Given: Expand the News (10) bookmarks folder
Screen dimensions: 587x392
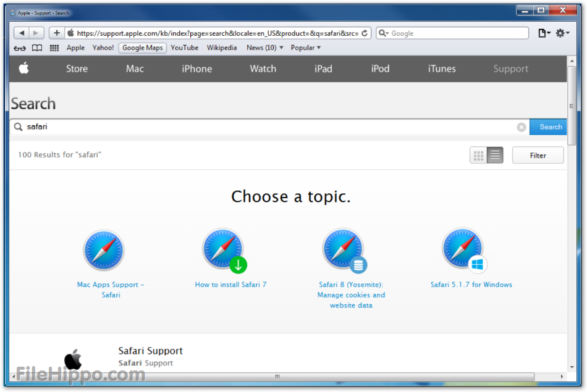Looking at the screenshot, I should pos(264,48).
